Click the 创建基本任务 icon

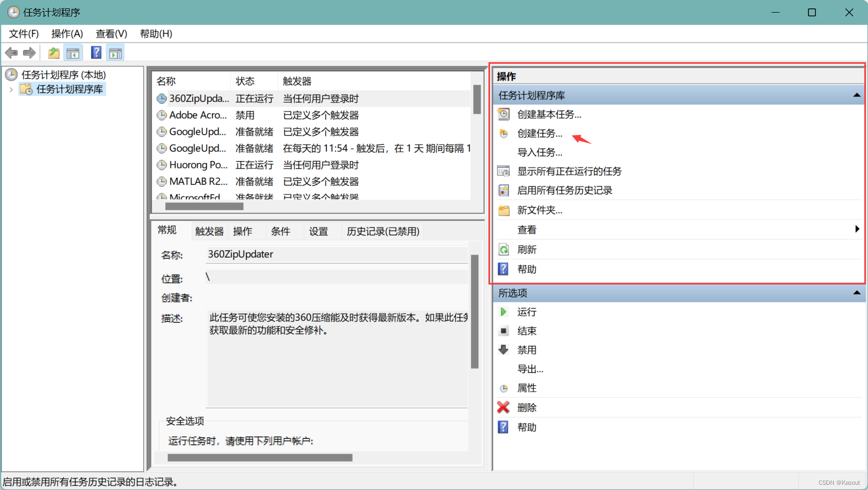[504, 114]
